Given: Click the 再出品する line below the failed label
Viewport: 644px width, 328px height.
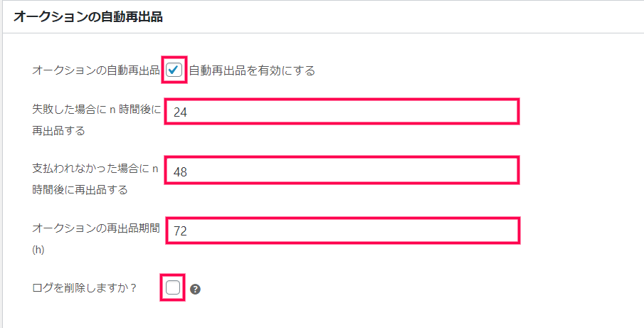Looking at the screenshot, I should 59,131.
